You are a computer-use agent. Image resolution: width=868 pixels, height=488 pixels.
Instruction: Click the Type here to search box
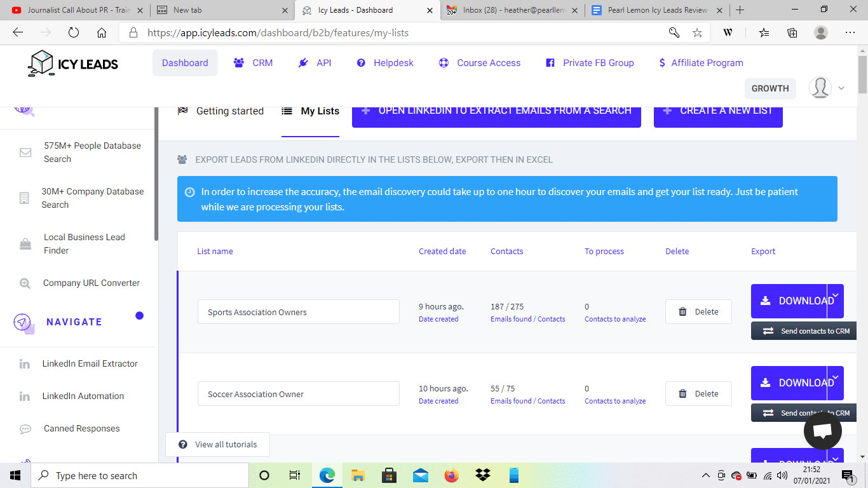[x=140, y=475]
